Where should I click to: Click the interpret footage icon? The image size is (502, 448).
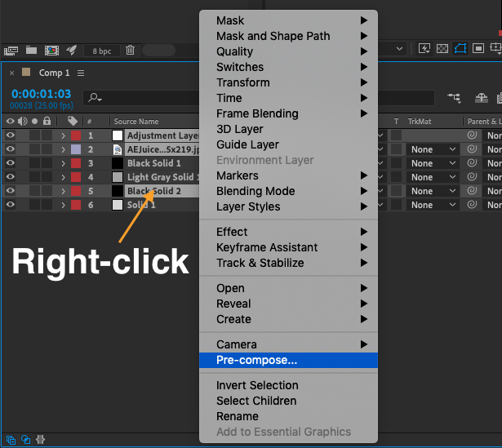[11, 51]
